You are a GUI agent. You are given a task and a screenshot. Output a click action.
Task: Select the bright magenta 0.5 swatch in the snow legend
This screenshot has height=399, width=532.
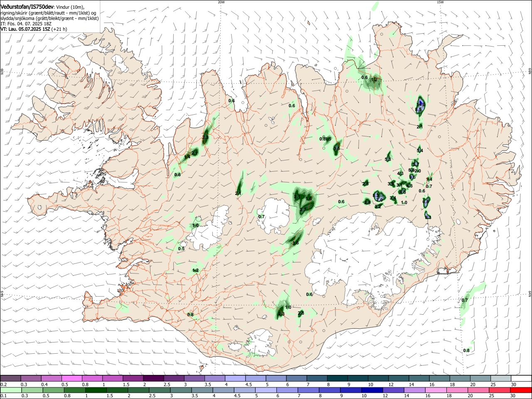71,378
